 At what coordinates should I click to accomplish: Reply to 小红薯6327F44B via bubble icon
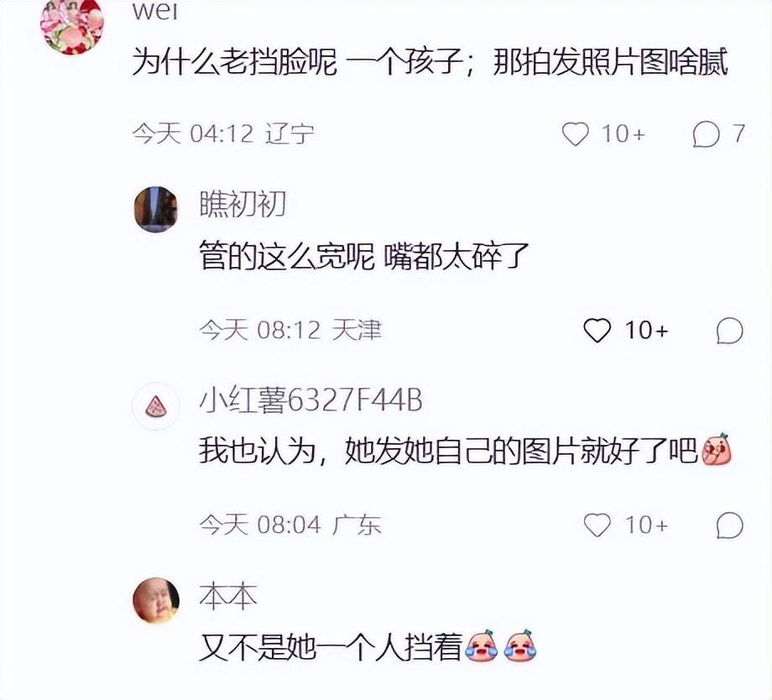(730, 525)
